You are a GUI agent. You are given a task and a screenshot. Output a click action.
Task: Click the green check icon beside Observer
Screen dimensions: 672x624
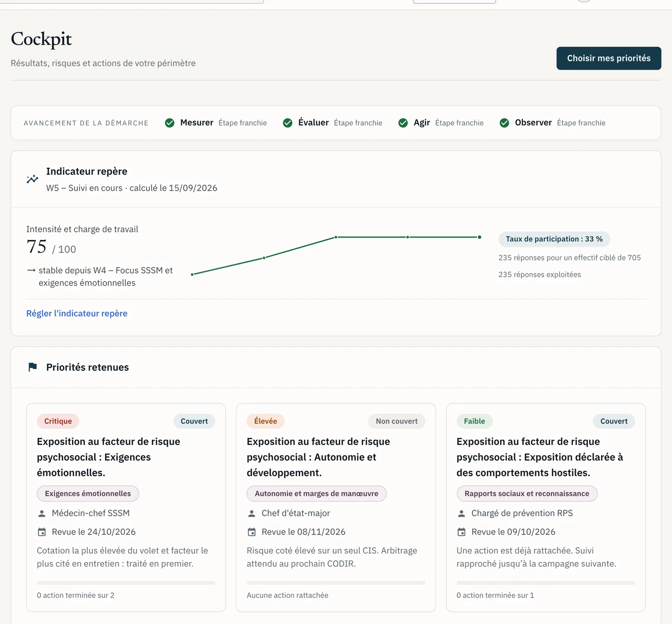[504, 123]
